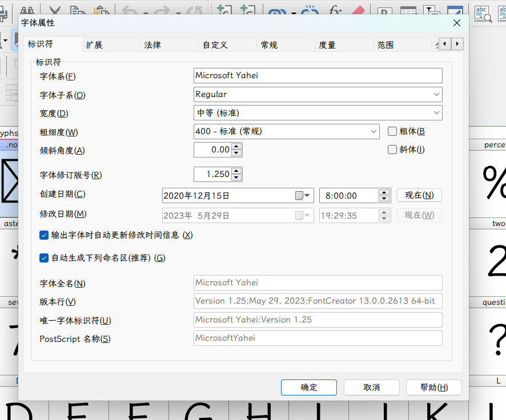Click the Cut scissors icon in toolbar
The image size is (506, 420).
click(x=55, y=10)
